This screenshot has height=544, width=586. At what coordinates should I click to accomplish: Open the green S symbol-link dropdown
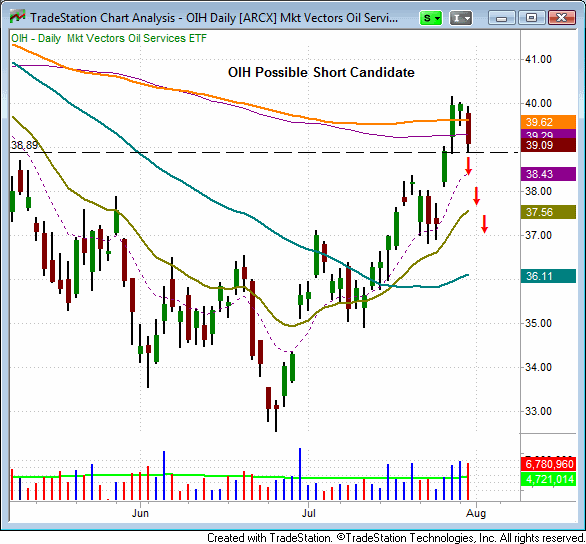click(431, 18)
